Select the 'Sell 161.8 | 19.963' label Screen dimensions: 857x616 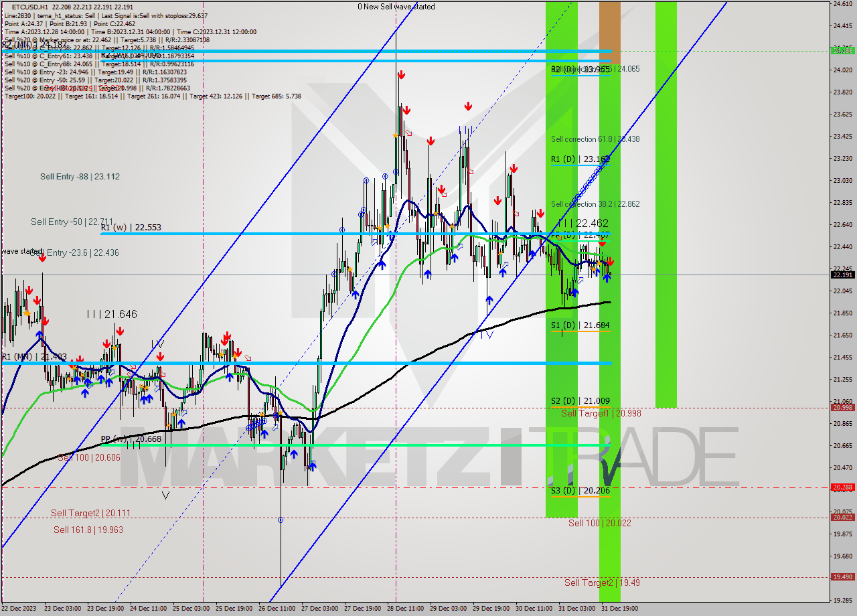click(x=88, y=530)
